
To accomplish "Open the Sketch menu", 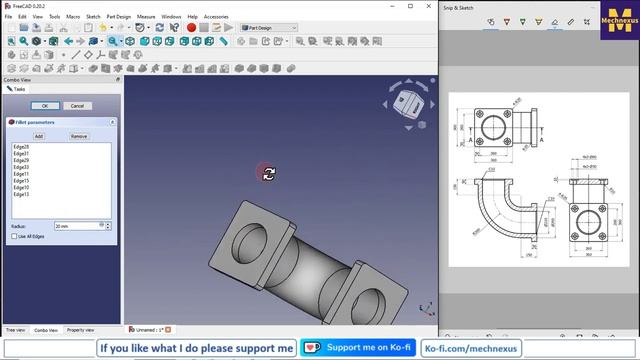I will click(x=93, y=17).
